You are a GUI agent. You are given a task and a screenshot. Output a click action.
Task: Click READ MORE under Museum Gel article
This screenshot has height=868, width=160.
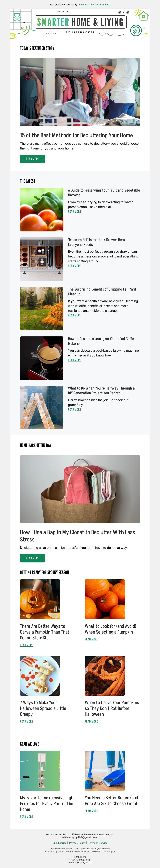pos(74,266)
